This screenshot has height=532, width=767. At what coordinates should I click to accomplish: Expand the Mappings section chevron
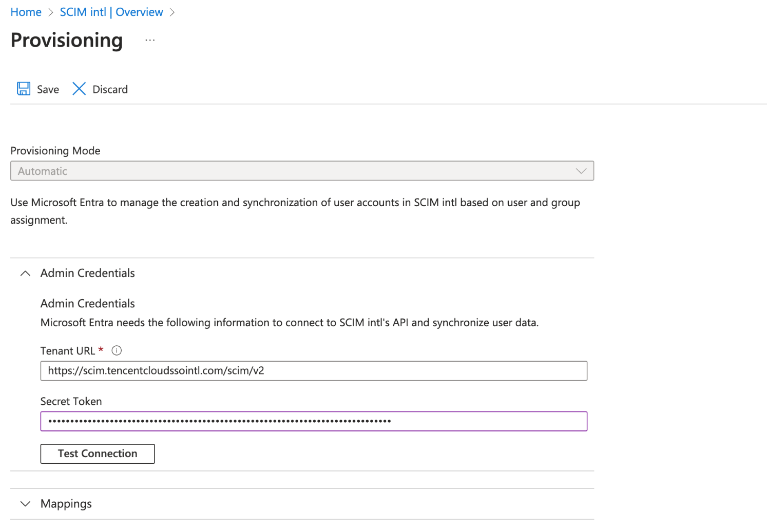point(25,504)
